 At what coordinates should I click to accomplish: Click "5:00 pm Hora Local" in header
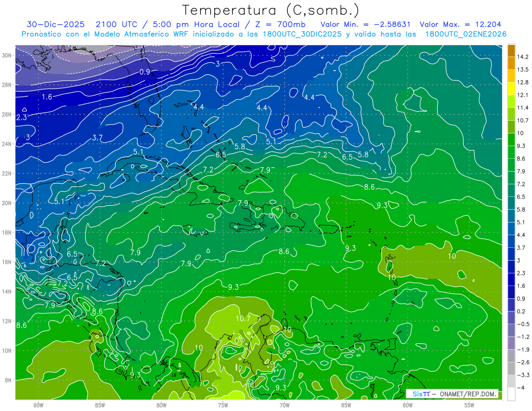[196, 24]
